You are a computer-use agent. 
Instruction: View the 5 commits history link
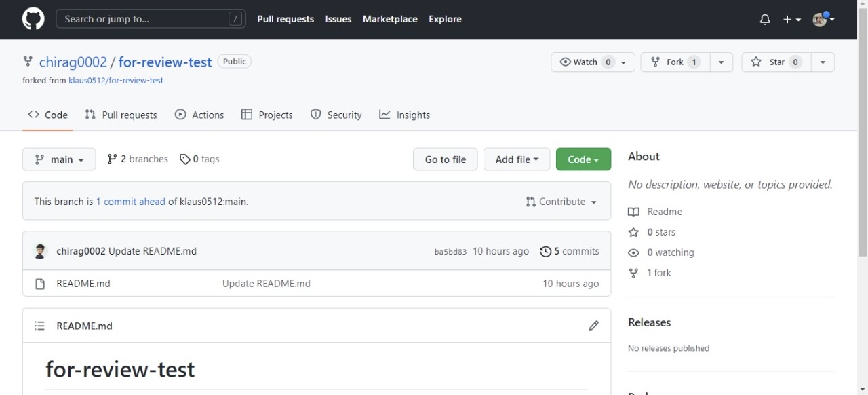tap(570, 251)
